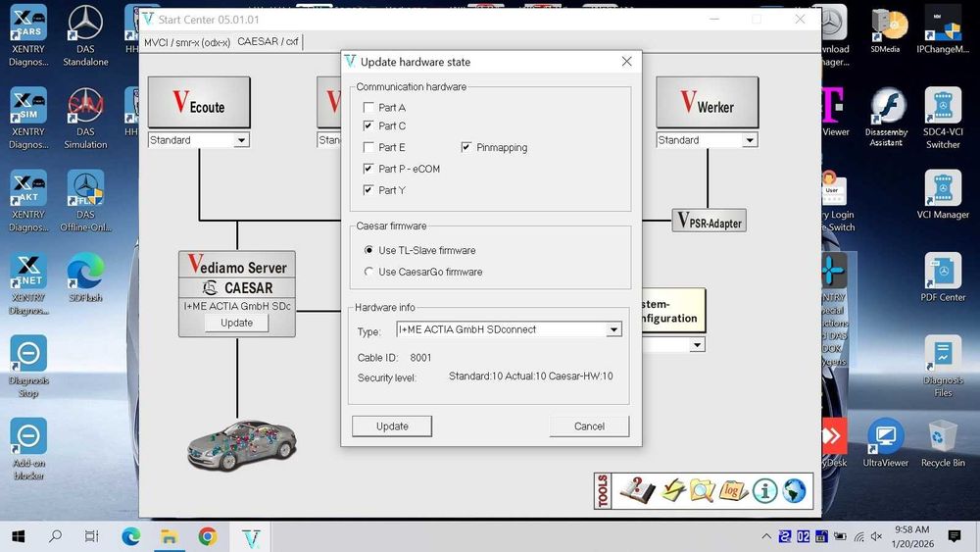The height and width of the screenshot is (552, 980).
Task: Open UltraViewer desktop icon
Action: click(886, 442)
